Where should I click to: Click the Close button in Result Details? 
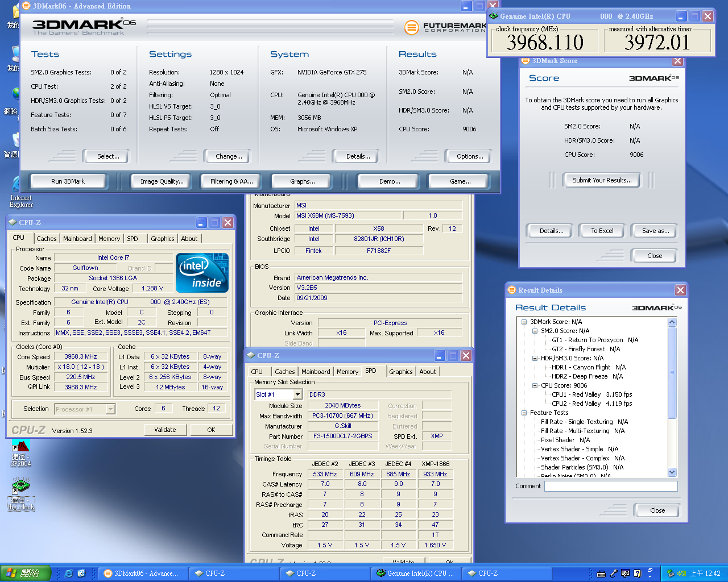coord(657,510)
